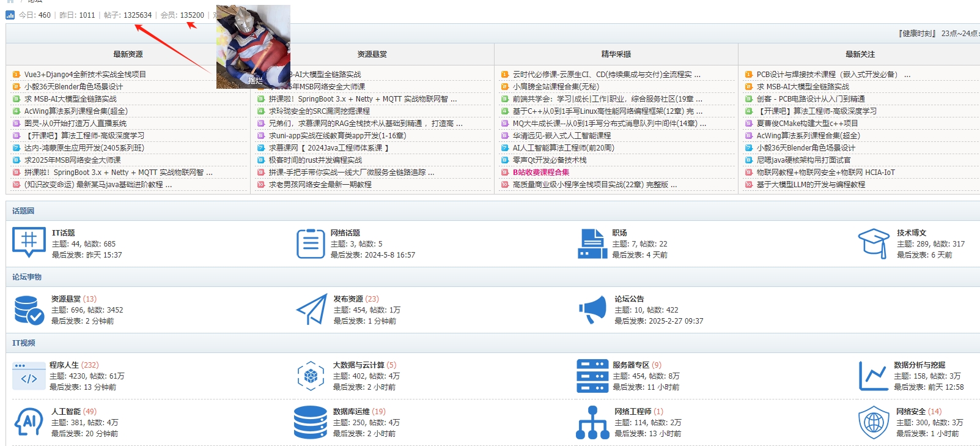Open the 技术博文 forum title
The image size is (980, 446).
tap(912, 233)
